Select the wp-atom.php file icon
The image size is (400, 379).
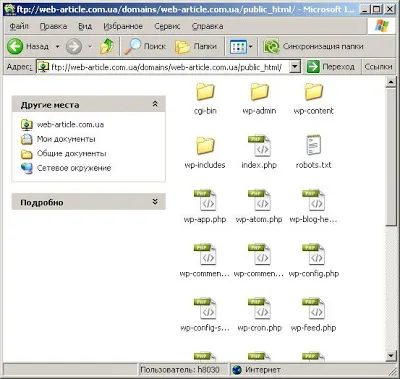(x=259, y=200)
